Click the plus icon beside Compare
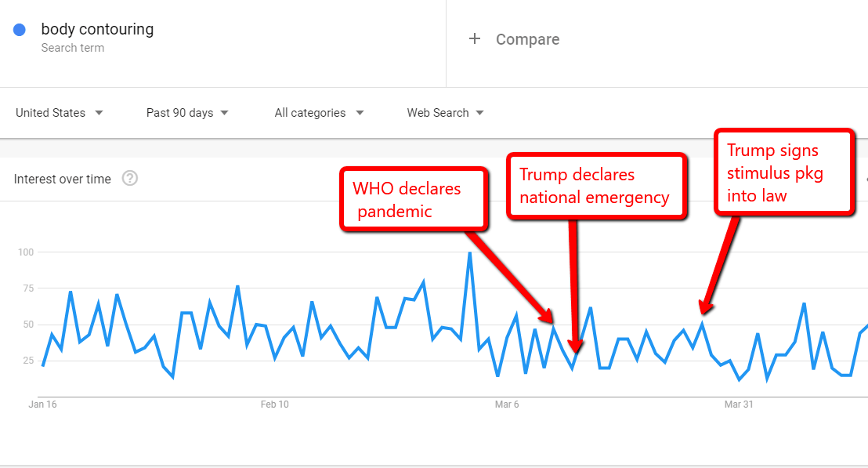The image size is (868, 468). click(x=474, y=39)
